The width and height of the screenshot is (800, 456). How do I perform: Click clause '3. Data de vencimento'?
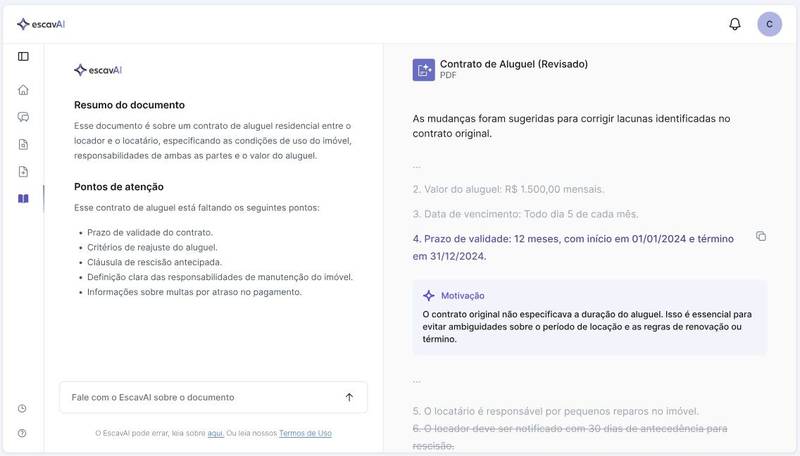point(526,214)
